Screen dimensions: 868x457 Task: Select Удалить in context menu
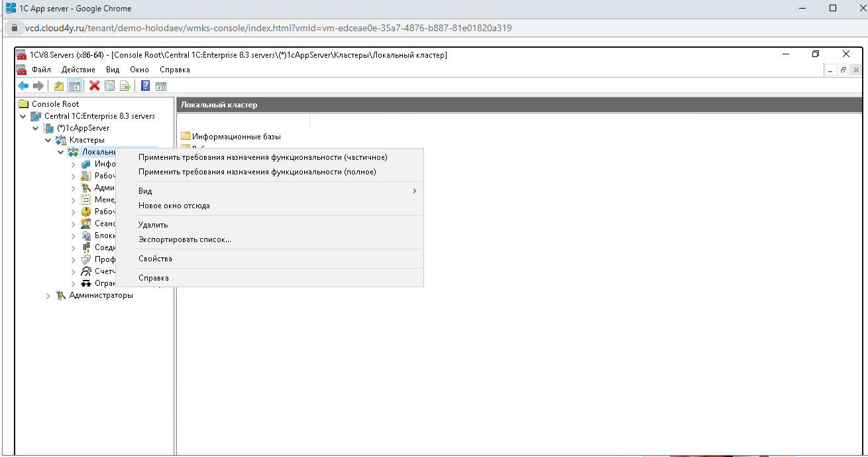(x=269, y=225)
